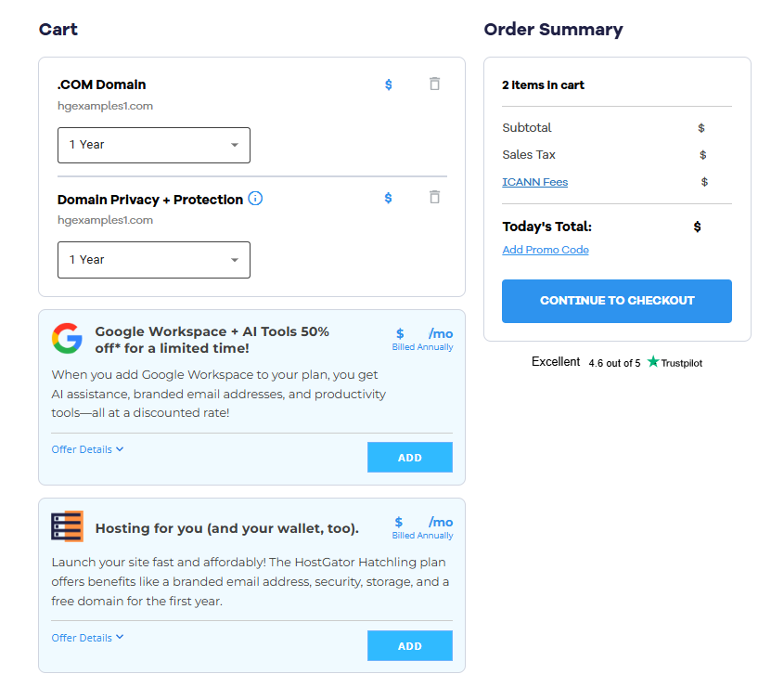Click the Domain Privacy + Protection price
Viewport: 784px width, 687px height.
388,198
